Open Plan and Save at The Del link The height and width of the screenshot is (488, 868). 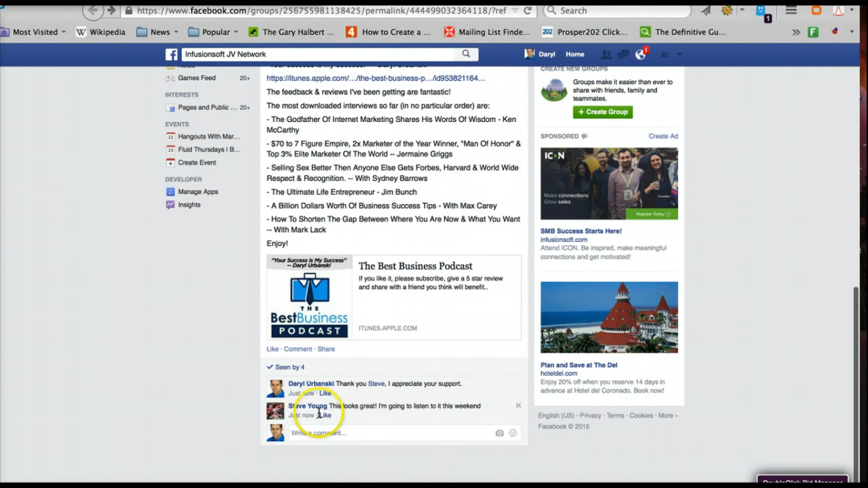click(579, 365)
